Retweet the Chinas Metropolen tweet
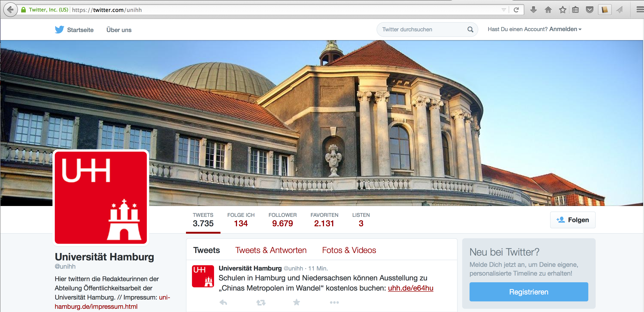The image size is (644, 312). [261, 303]
